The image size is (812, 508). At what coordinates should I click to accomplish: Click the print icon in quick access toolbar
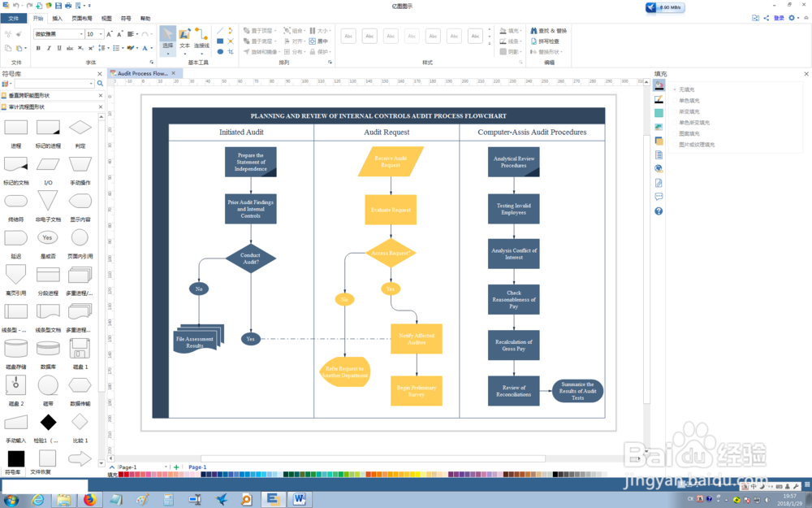coord(68,6)
